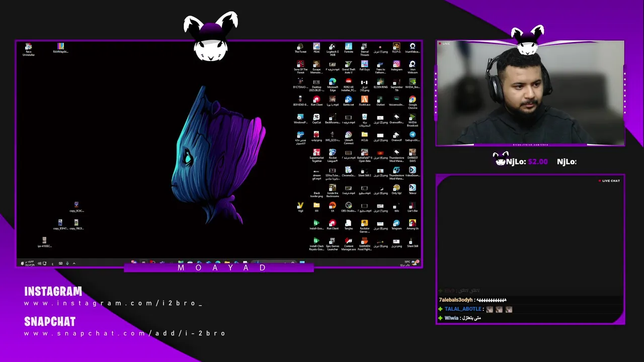Open Tangles file on desktop
This screenshot has height=362, width=644.
[349, 224]
